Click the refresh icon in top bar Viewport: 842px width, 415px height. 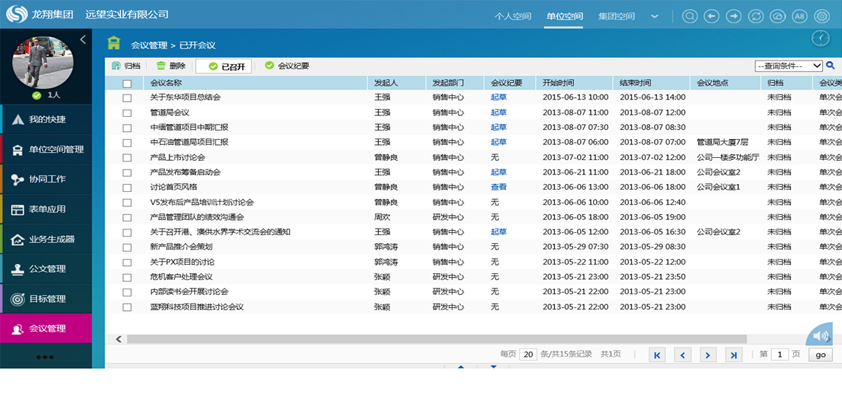tap(756, 16)
